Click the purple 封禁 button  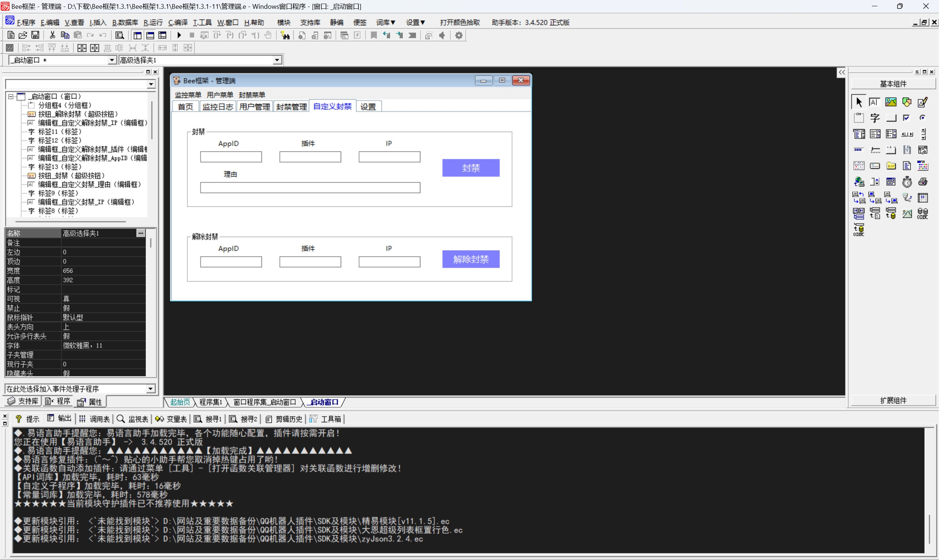click(471, 168)
